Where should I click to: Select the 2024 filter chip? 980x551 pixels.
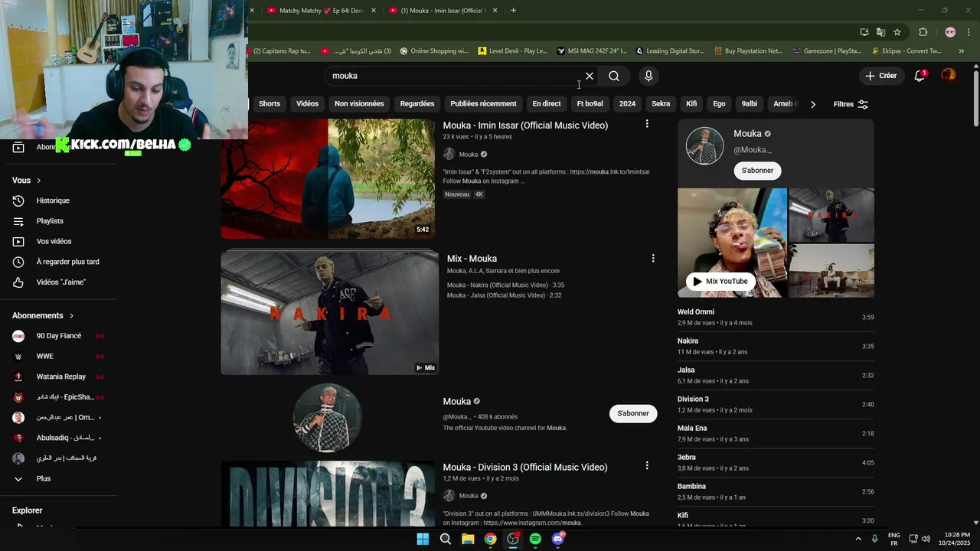(x=627, y=104)
